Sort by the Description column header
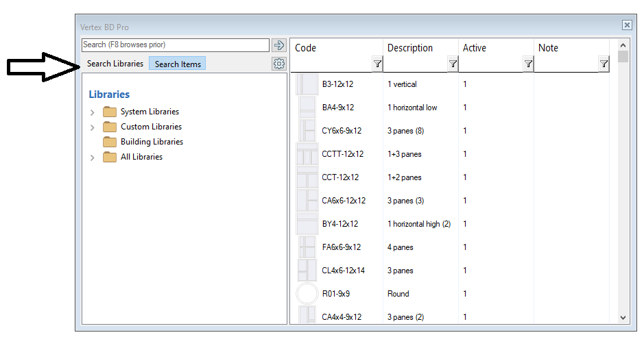 point(410,48)
